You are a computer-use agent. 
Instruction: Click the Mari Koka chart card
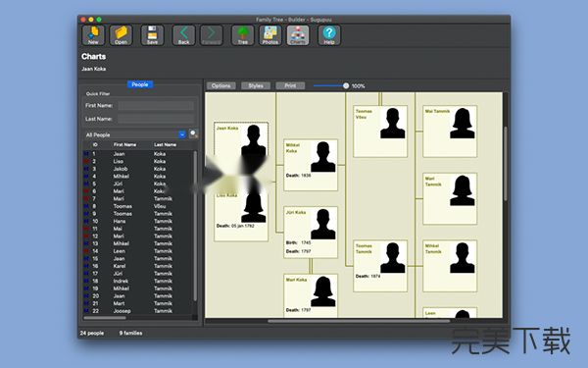click(x=311, y=296)
